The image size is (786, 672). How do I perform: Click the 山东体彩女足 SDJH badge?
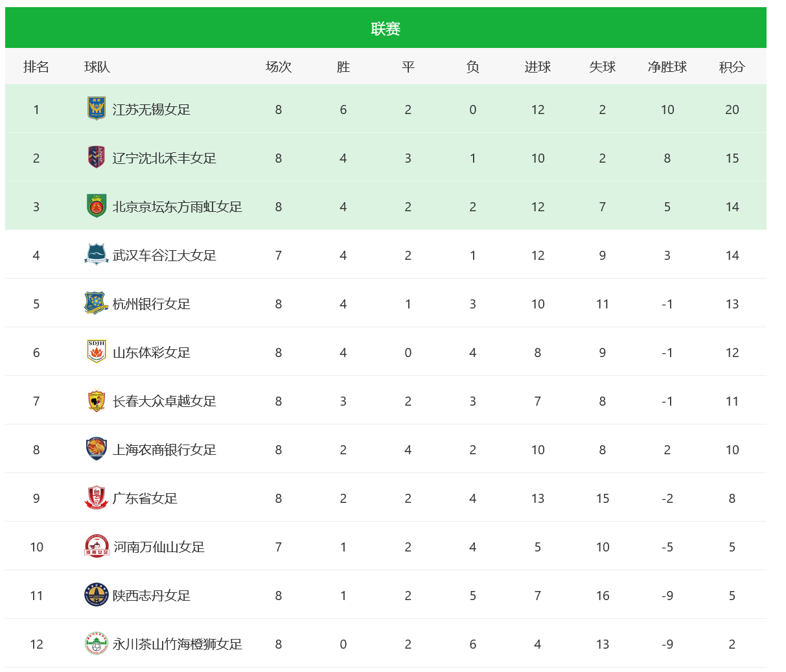click(97, 352)
